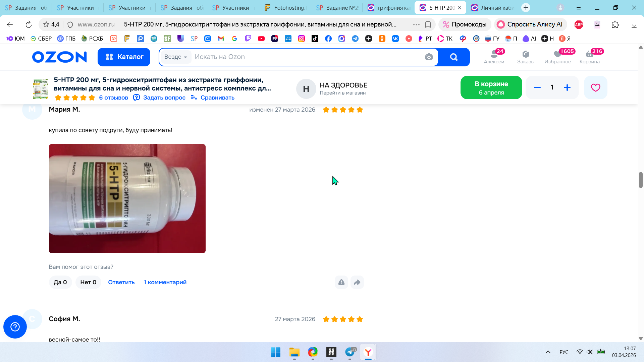
Task: Open the blue help question-mark bubble
Action: pos(15,327)
